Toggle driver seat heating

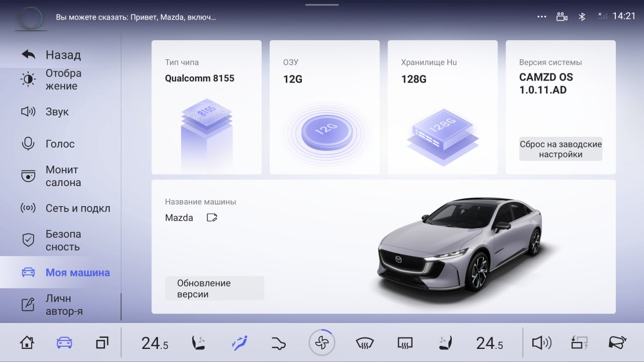point(198,343)
